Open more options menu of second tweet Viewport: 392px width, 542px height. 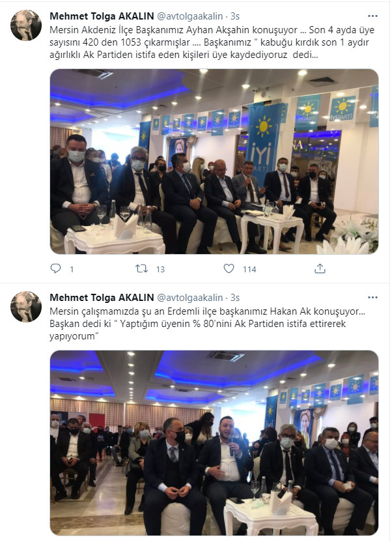[x=372, y=297]
